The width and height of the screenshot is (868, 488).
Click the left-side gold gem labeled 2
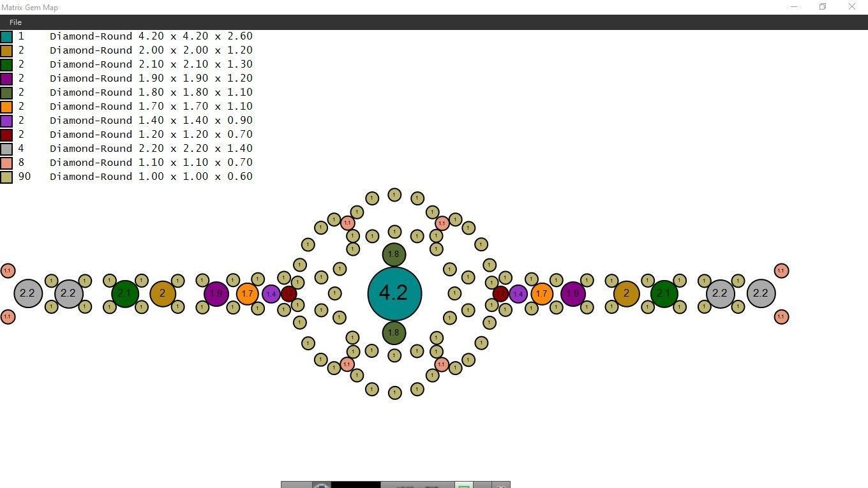[163, 293]
